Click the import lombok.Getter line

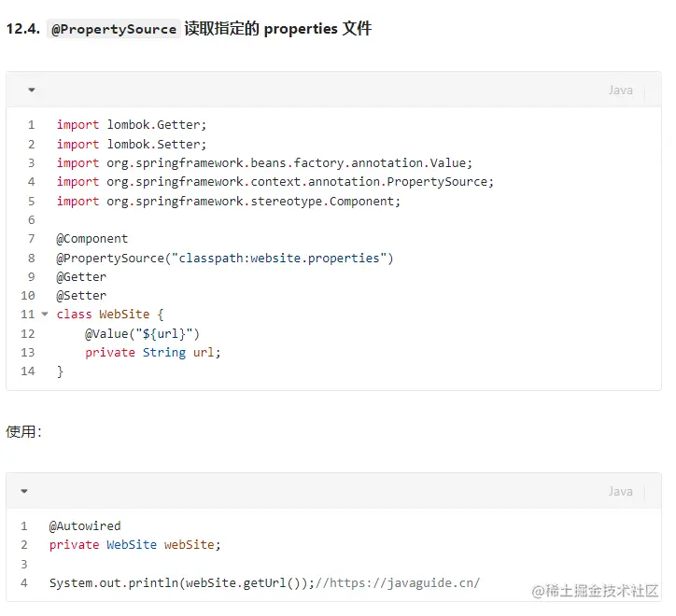coord(131,125)
